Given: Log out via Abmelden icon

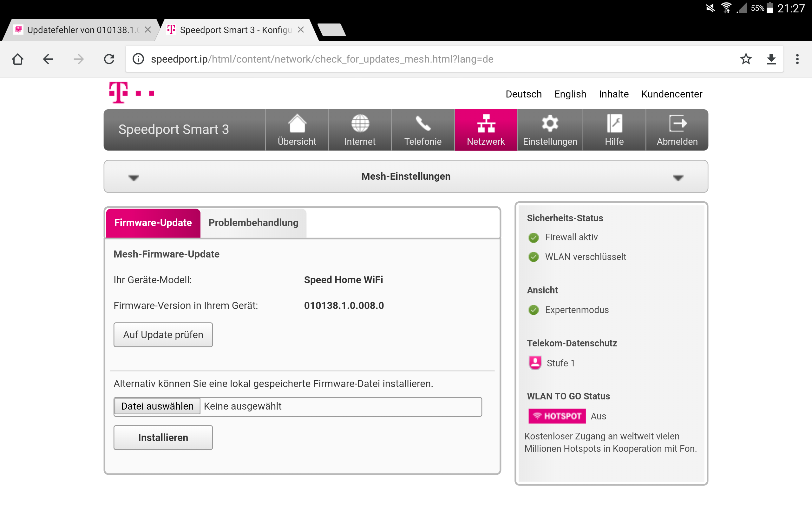Looking at the screenshot, I should pyautogui.click(x=677, y=130).
